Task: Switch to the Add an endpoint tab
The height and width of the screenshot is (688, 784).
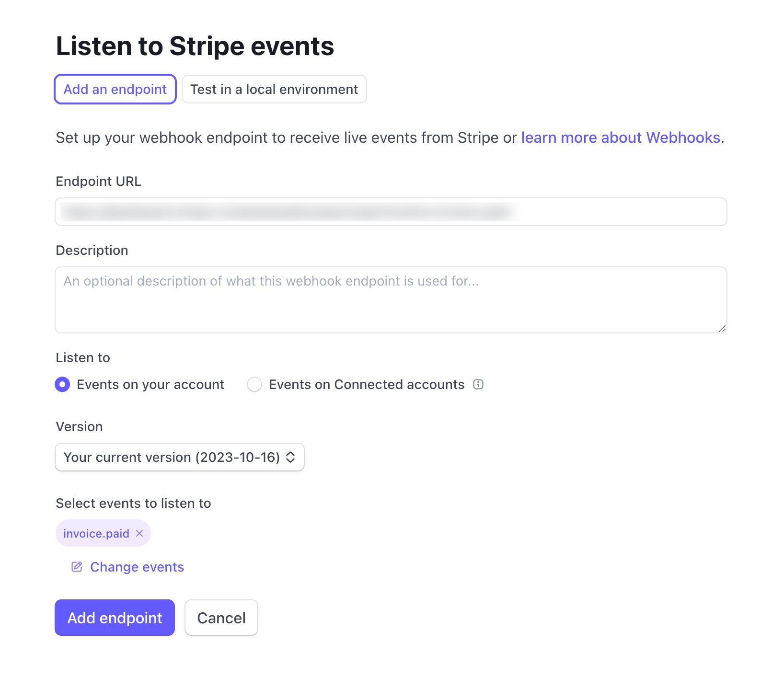Action: (x=115, y=89)
